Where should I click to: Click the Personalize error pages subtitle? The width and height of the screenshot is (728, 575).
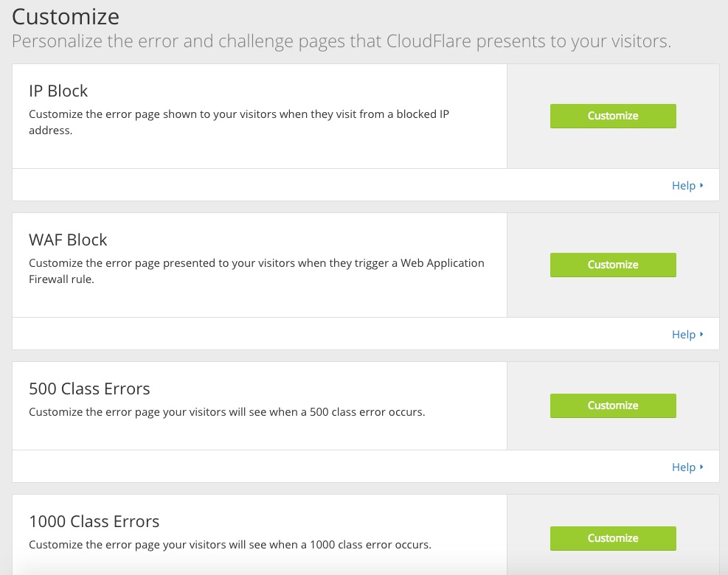click(341, 41)
